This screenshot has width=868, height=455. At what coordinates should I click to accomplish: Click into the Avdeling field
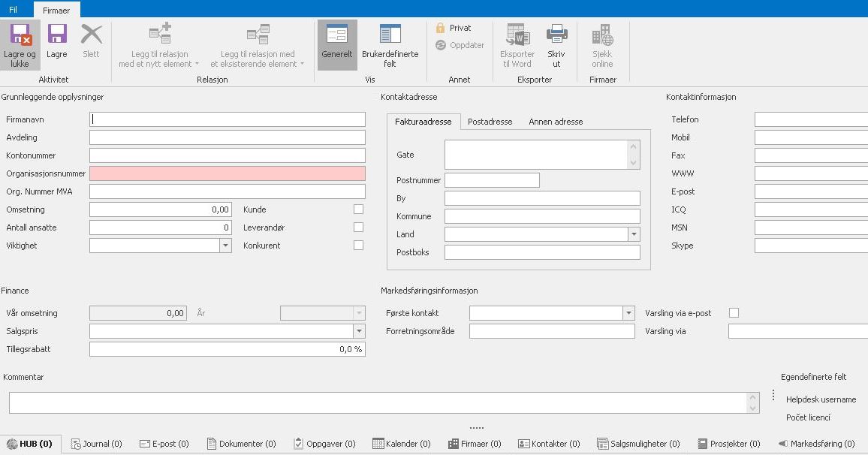coord(228,137)
